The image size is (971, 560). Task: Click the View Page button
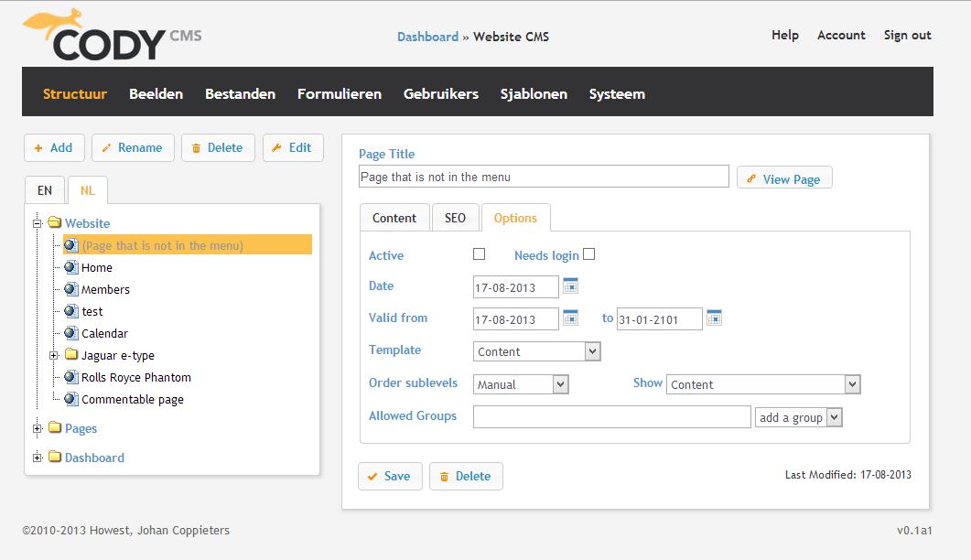click(784, 178)
